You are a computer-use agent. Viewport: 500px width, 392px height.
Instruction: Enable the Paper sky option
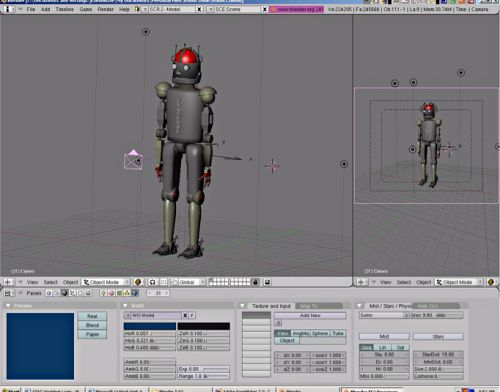coord(92,334)
